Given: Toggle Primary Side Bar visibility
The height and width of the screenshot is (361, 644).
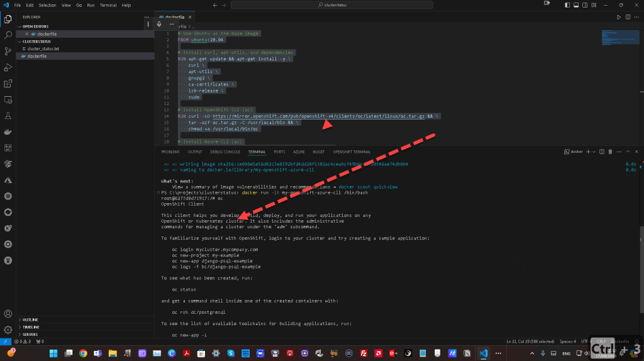Looking at the screenshot, I should pos(567,5).
